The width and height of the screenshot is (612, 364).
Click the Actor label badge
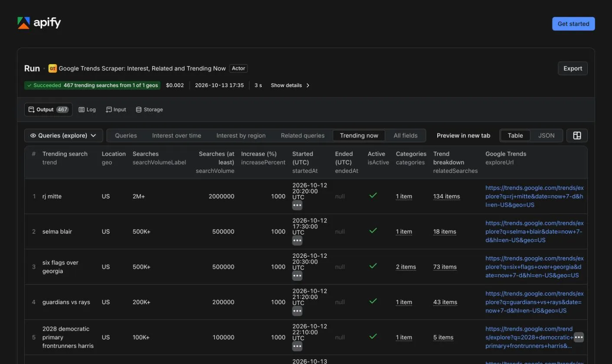(x=238, y=68)
